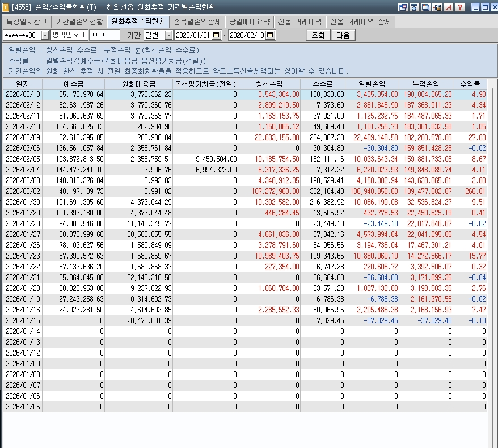Open calendar picker for end date 2026/02/13
Viewport: 498px width, 448px height.
270,35
